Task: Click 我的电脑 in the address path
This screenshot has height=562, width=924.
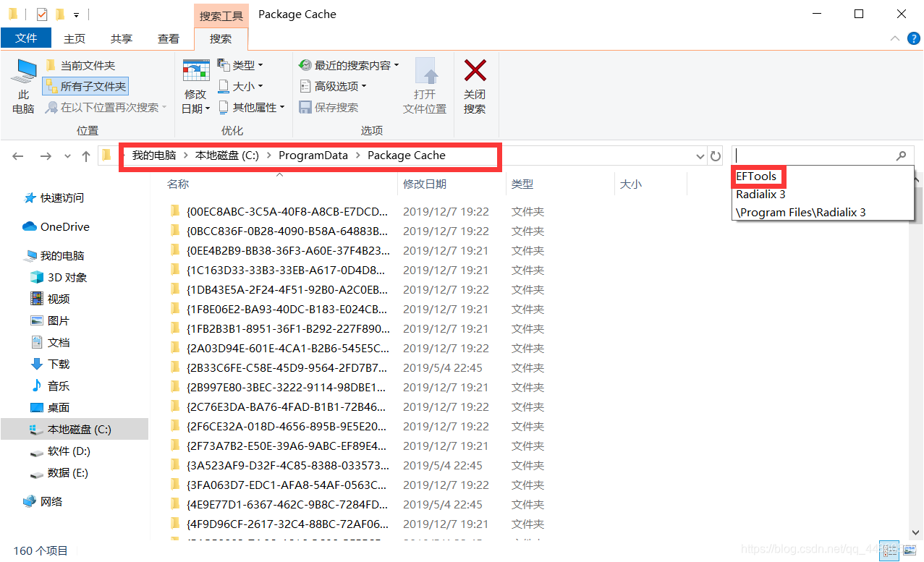Action: [154, 156]
